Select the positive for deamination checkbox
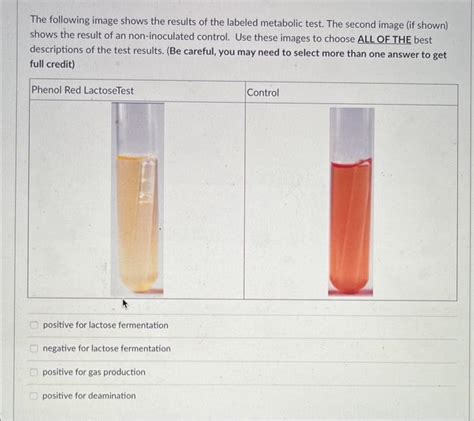474x421 pixels. pyautogui.click(x=34, y=396)
